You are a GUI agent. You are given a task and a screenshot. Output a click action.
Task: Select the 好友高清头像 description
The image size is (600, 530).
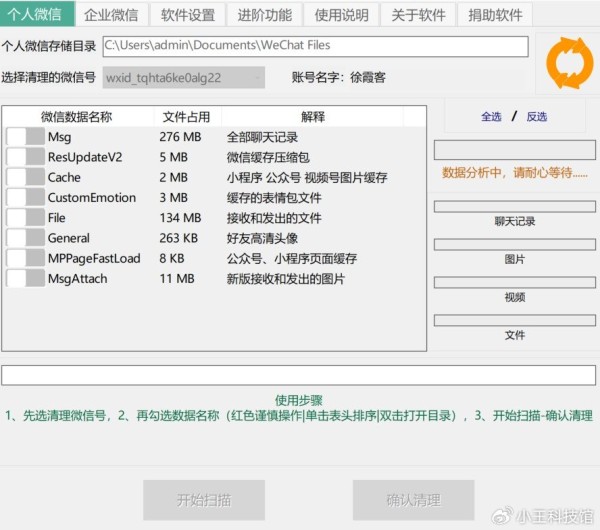click(x=262, y=238)
